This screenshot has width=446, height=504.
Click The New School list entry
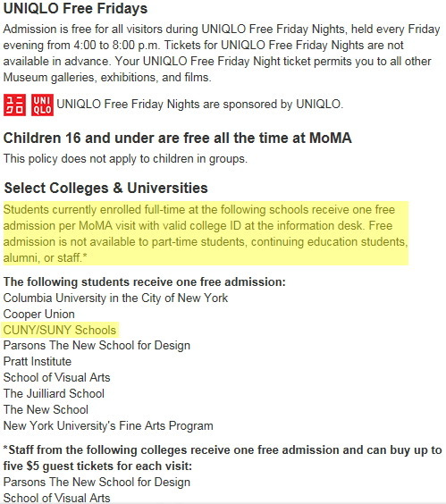(x=46, y=409)
